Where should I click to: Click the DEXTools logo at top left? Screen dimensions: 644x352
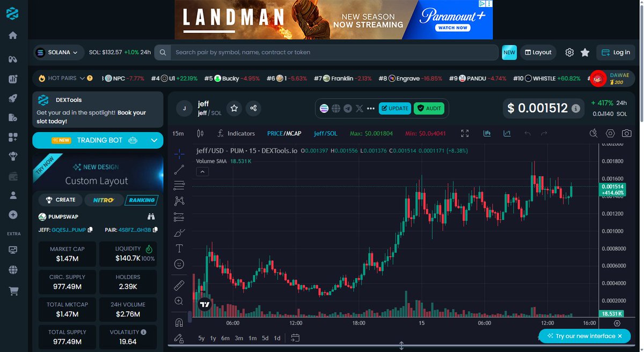(13, 13)
